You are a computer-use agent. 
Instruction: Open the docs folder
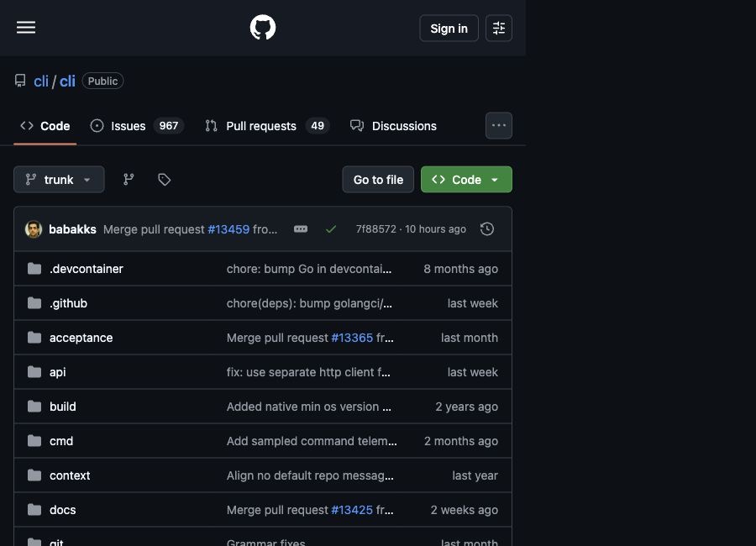click(x=63, y=510)
